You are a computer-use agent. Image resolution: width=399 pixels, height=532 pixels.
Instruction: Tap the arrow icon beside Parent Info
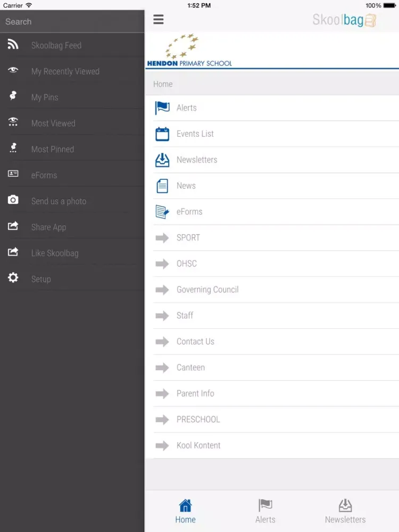162,394
